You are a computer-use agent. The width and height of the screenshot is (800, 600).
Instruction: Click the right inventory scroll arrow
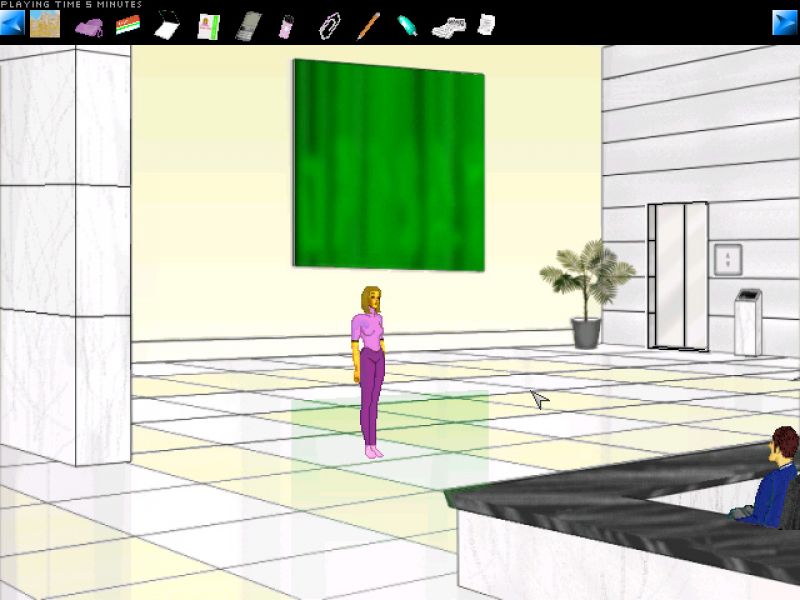click(x=785, y=23)
